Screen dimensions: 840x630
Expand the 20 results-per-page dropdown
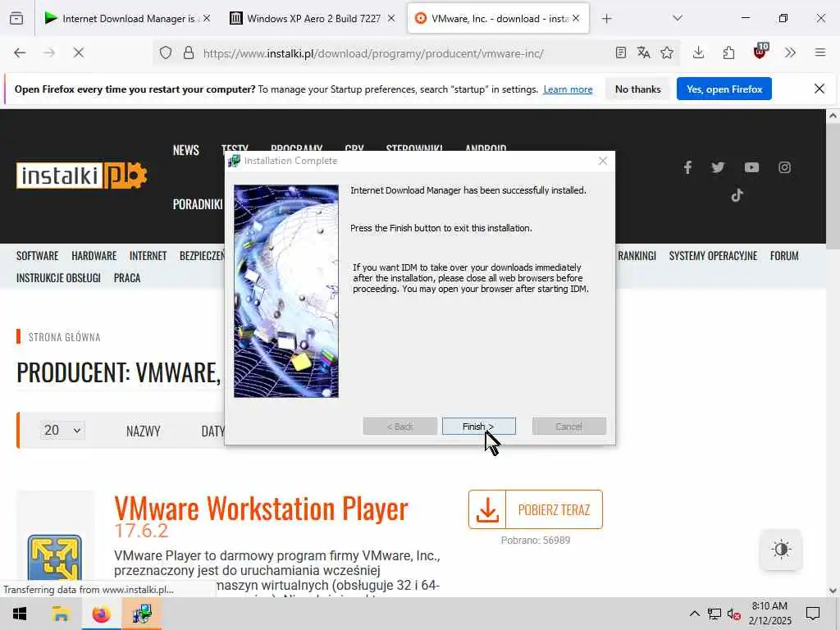tap(62, 430)
